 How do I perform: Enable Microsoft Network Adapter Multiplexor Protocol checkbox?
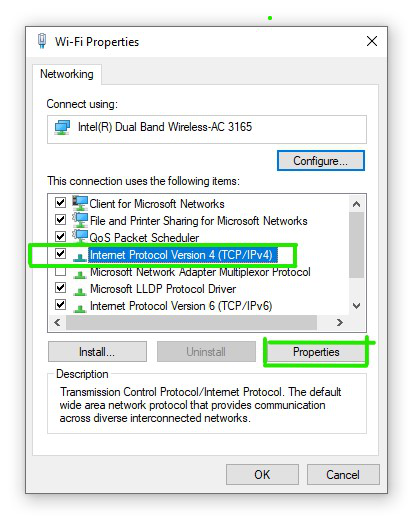coord(60,271)
